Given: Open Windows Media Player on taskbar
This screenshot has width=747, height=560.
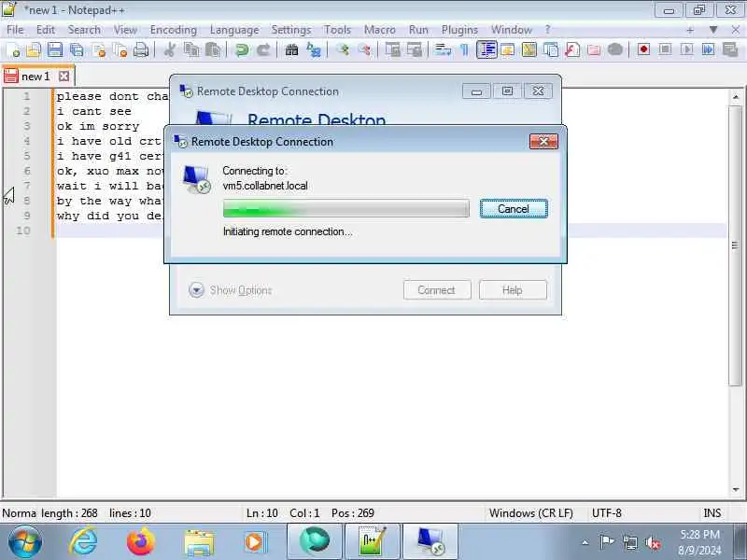Looking at the screenshot, I should [255, 542].
